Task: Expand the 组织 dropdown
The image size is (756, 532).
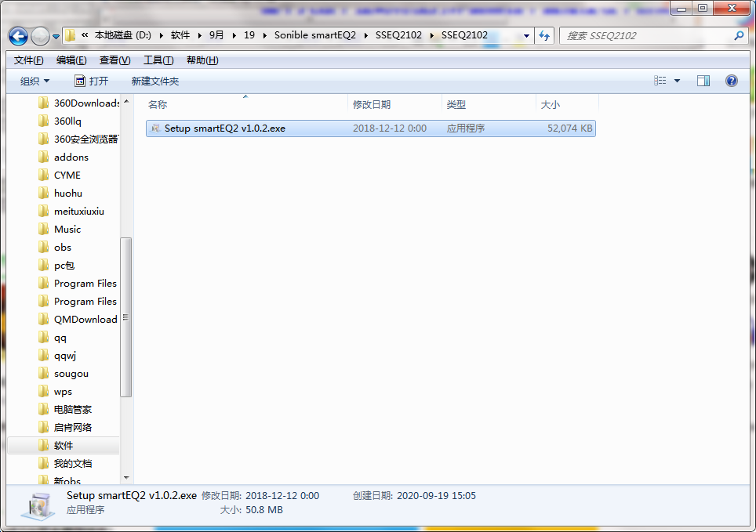Action: tap(35, 81)
